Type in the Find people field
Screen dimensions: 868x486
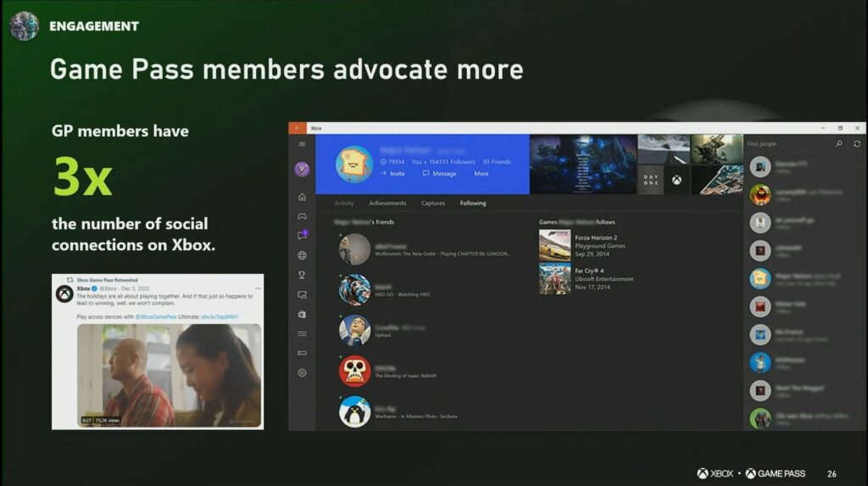coord(788,144)
